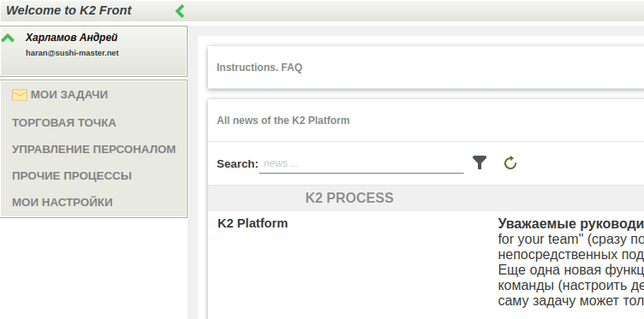The image size is (644, 319).
Task: Open ТОРГОВАЯ ТОЧКА menu section
Action: (64, 123)
